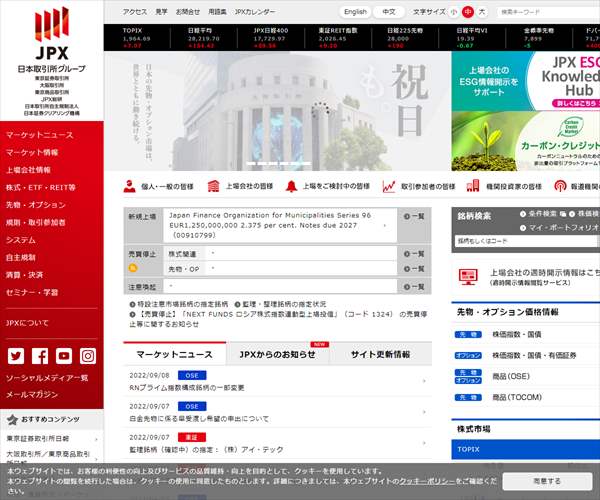Accept cookies with the 同意する button
This screenshot has height=500, width=600.
(547, 481)
